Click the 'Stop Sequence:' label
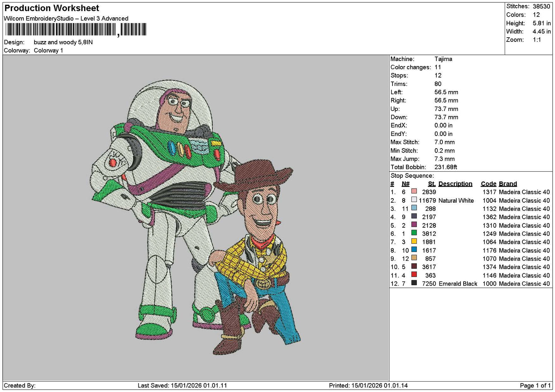Screen dimensions: 555x392 pos(412,176)
